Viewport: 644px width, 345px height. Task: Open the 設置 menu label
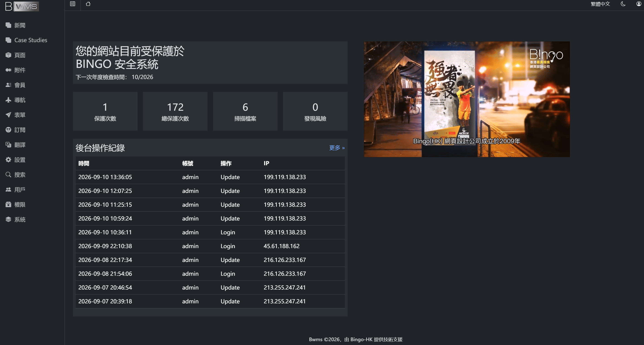coord(20,160)
